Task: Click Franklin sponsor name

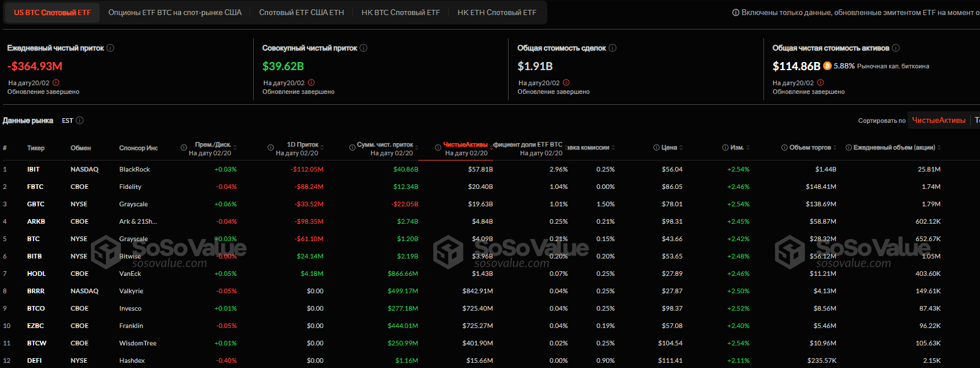Action: [131, 326]
